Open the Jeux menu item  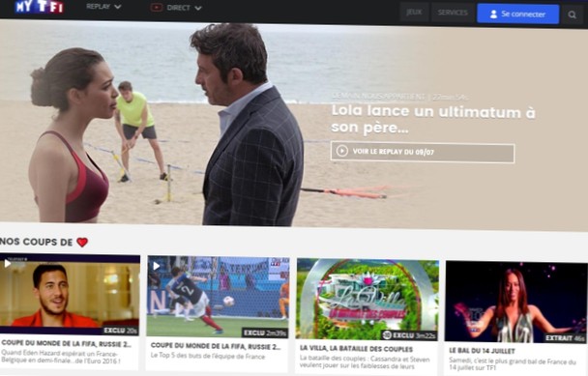click(x=414, y=13)
